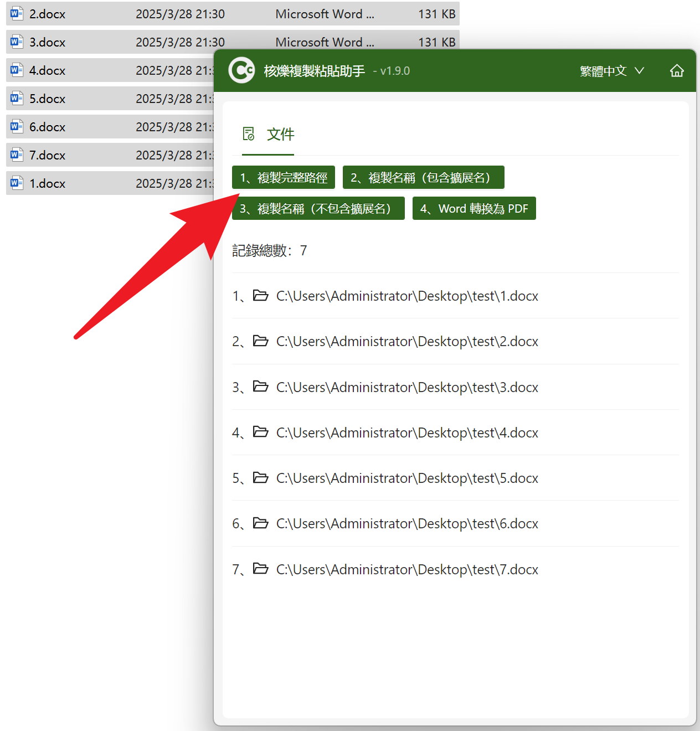Select file name 7.docx in Explorer
Viewport: 700px width, 731px height.
[x=47, y=156]
